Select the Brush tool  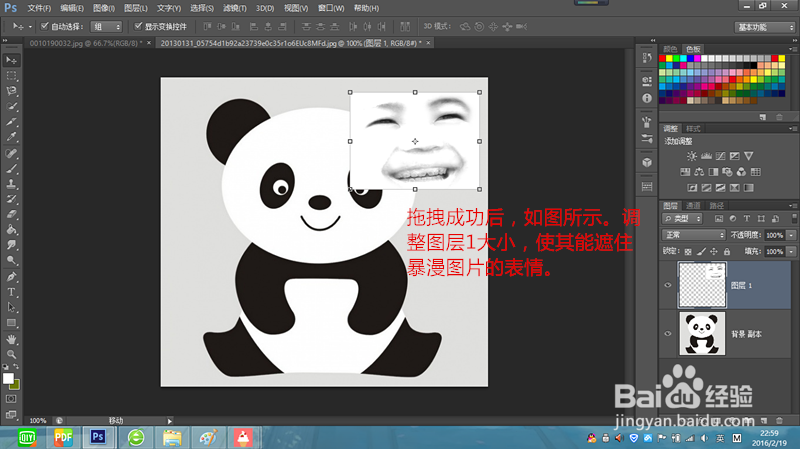tap(11, 168)
